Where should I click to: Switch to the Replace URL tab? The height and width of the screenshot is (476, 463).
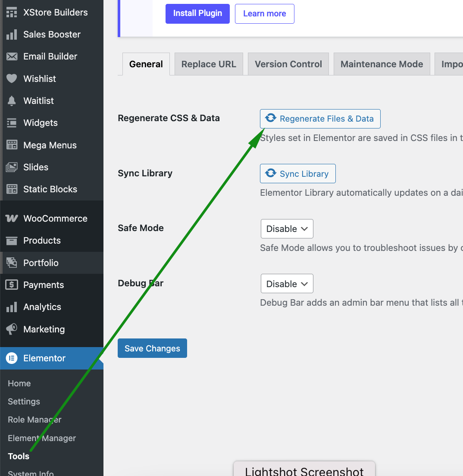(x=209, y=64)
